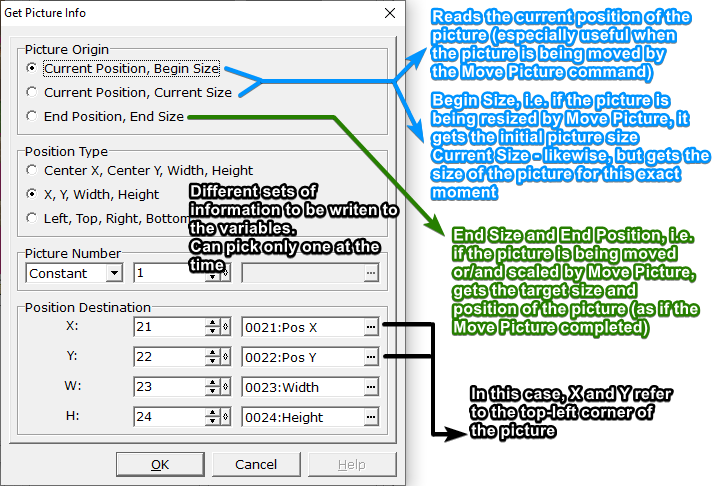Click the diamond icon beside H value 24
The width and height of the screenshot is (715, 486).
point(226,417)
